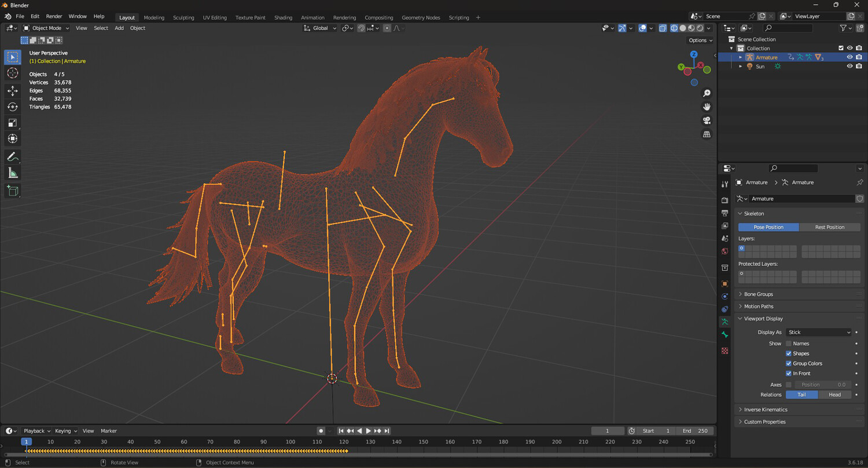868x468 pixels.
Task: Hide Sun in viewport via eye icon
Action: pyautogui.click(x=850, y=67)
